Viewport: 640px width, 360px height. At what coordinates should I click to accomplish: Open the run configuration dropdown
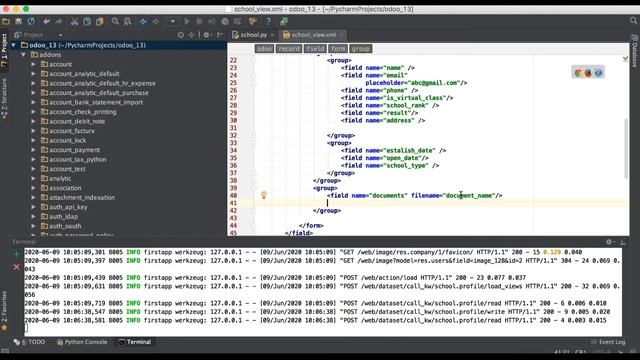point(173,21)
